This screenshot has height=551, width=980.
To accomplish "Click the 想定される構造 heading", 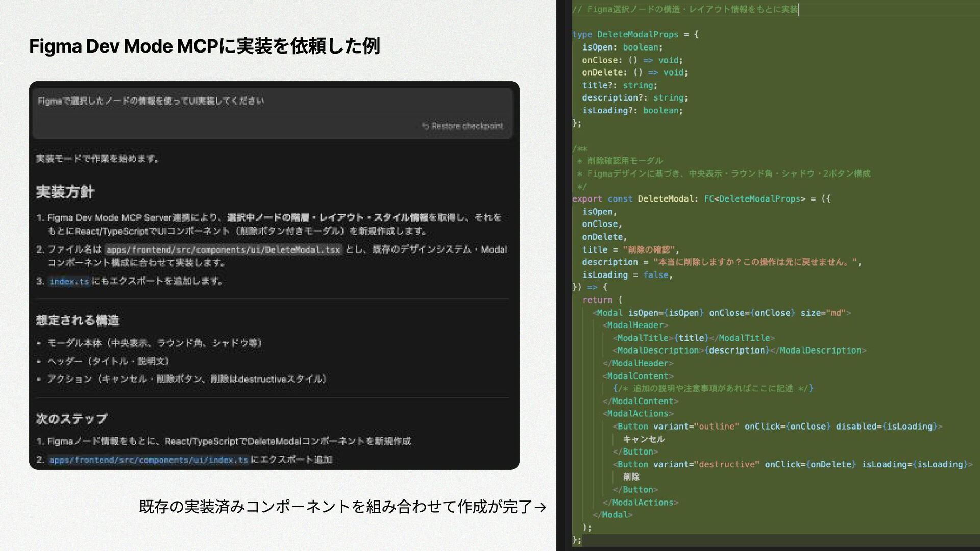I will (x=78, y=320).
